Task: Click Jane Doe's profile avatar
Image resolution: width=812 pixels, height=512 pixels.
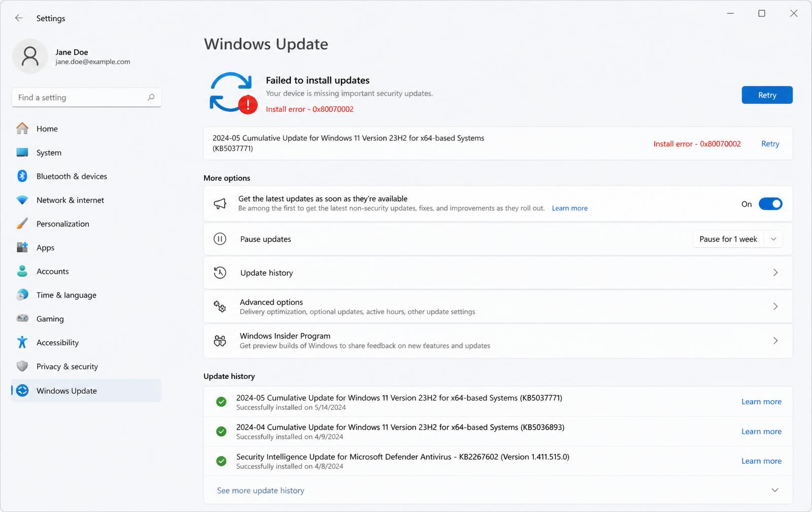Action: click(x=30, y=56)
